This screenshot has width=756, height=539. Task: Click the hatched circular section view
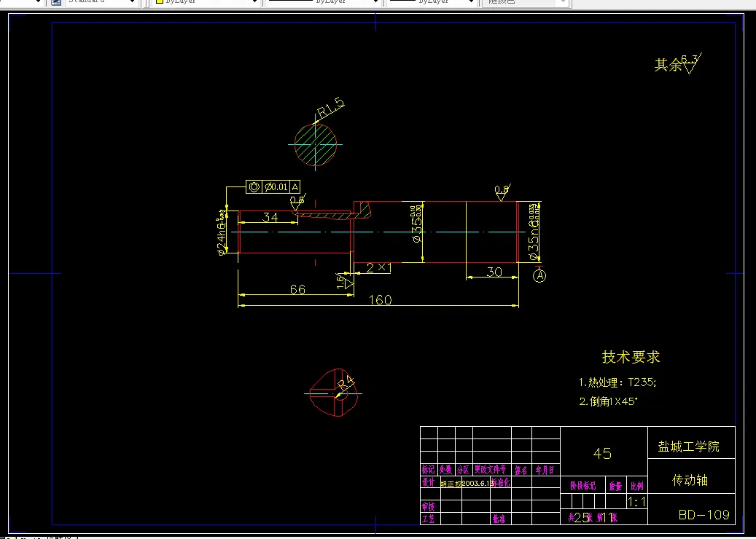[x=316, y=144]
